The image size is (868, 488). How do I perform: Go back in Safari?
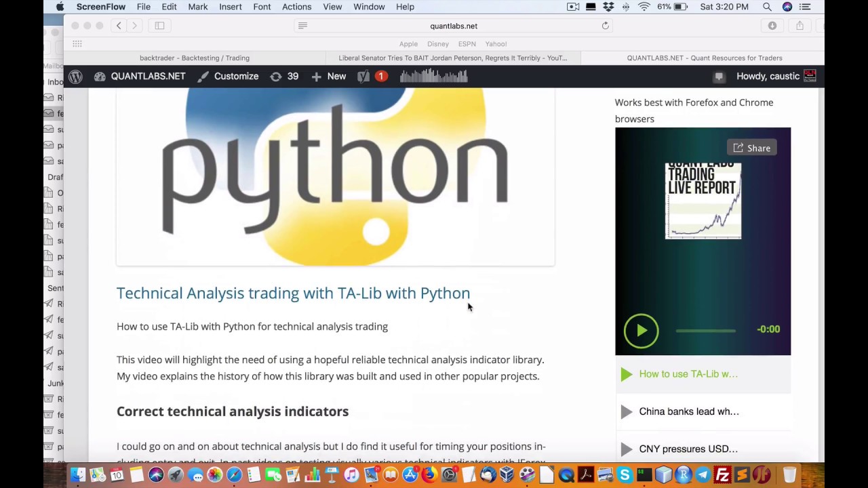point(119,26)
